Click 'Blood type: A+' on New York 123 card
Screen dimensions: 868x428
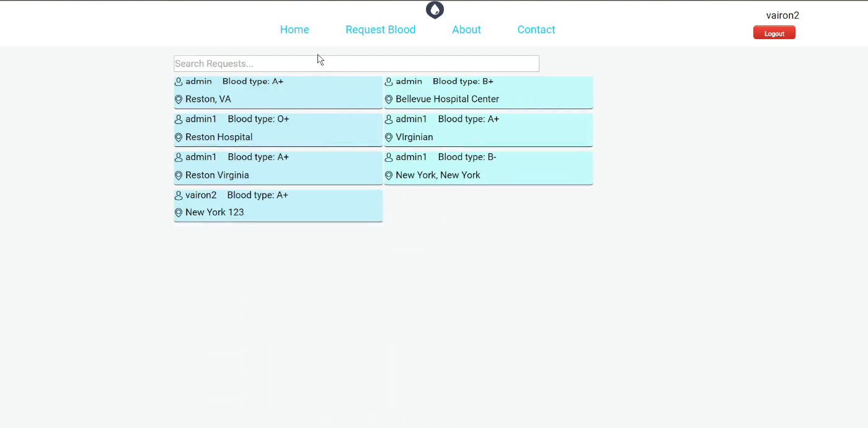coord(258,195)
